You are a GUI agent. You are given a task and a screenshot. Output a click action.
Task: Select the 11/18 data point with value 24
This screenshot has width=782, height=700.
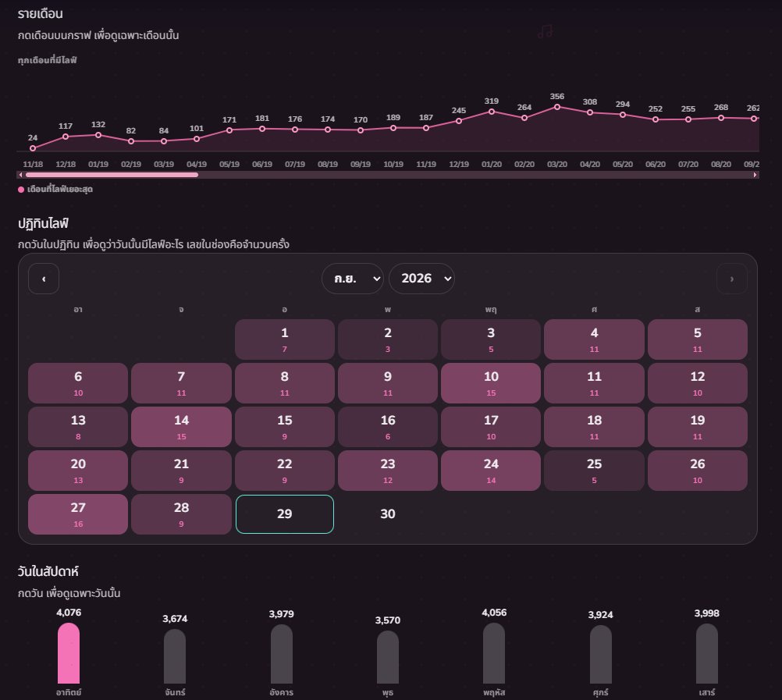[x=33, y=148]
